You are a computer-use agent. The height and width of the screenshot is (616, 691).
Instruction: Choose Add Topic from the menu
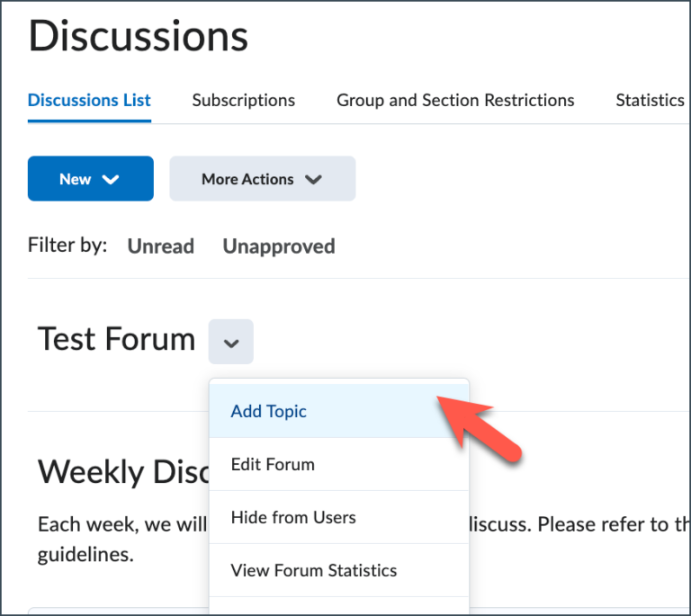(339, 411)
